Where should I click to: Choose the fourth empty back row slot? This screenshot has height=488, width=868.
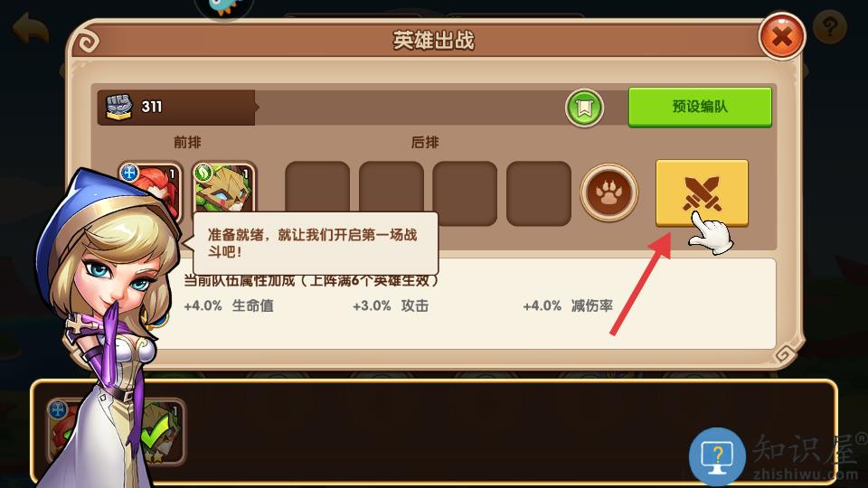[539, 193]
